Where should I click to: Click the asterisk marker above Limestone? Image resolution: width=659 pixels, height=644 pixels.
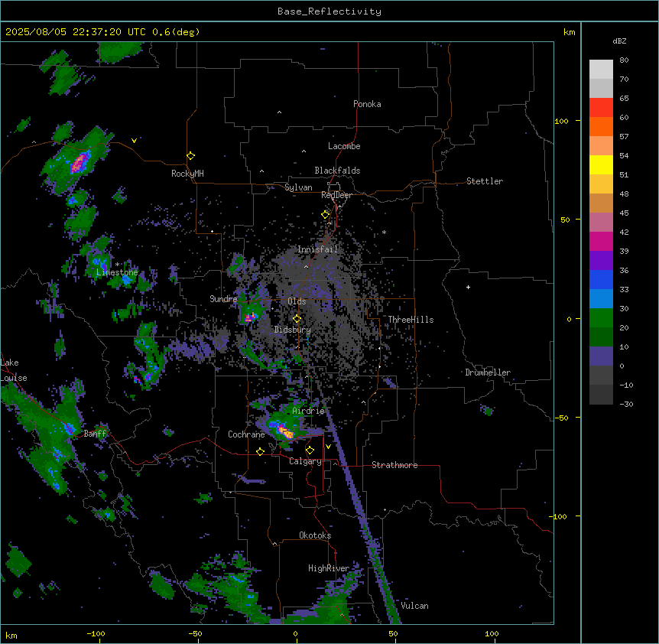[x=117, y=265]
